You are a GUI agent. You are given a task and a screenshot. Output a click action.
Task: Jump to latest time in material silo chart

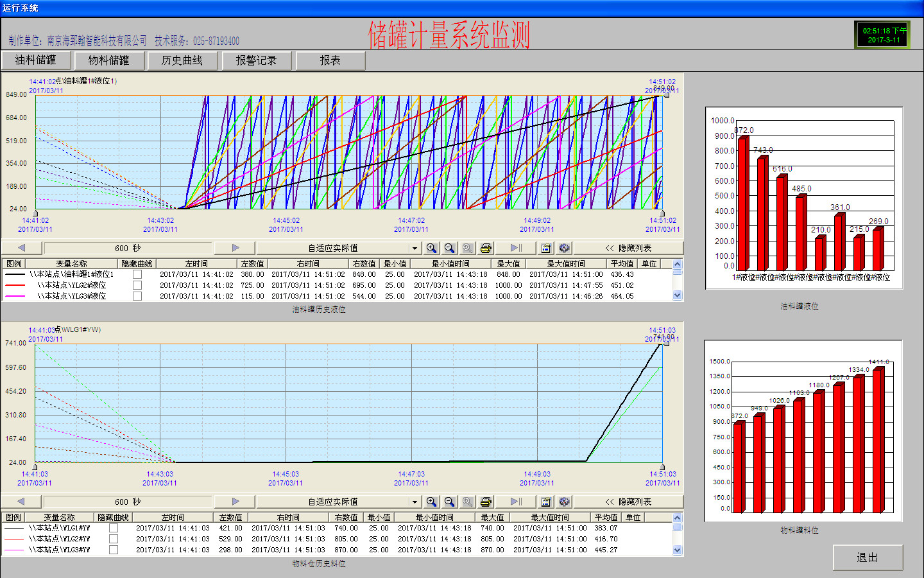coord(517,502)
